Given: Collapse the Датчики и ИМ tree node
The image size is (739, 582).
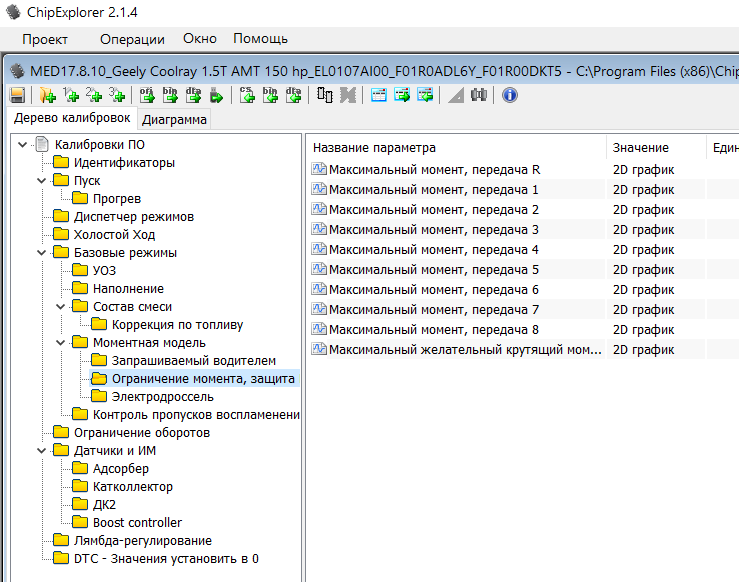Looking at the screenshot, I should (41, 451).
